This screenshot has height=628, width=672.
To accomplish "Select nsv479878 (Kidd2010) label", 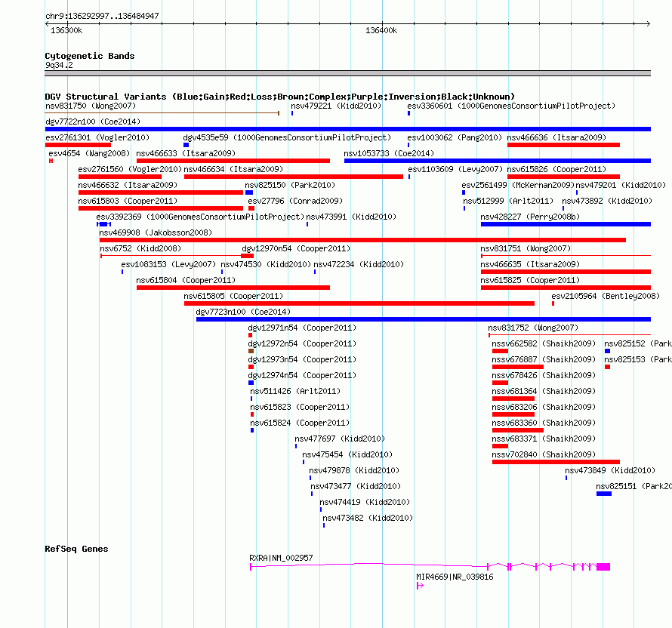I will pyautogui.click(x=354, y=470).
